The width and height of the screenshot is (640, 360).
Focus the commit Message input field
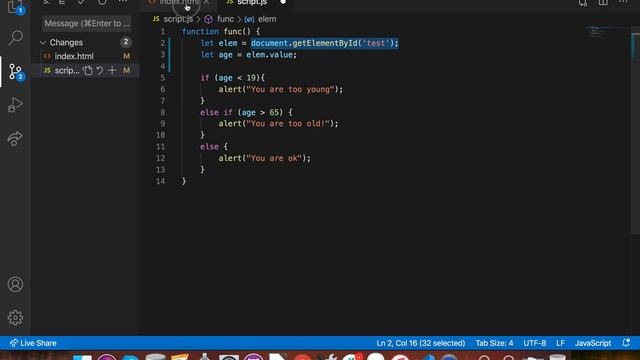click(x=87, y=24)
